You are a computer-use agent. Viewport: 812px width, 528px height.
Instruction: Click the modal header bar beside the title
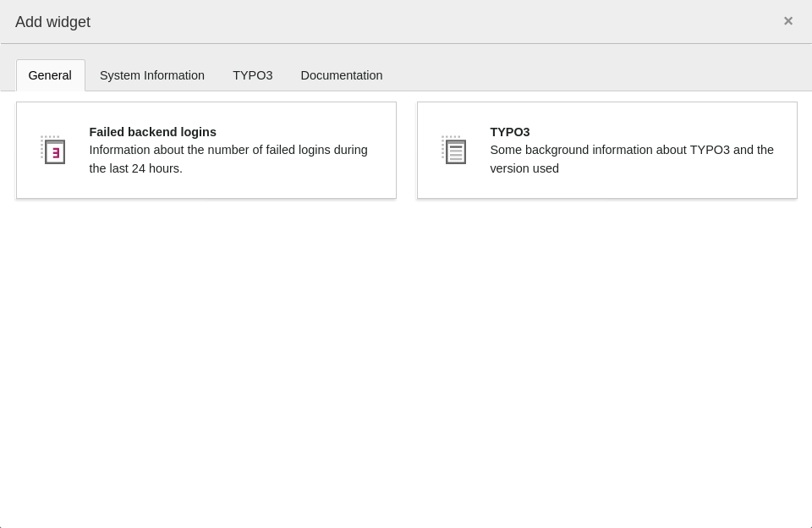423,22
